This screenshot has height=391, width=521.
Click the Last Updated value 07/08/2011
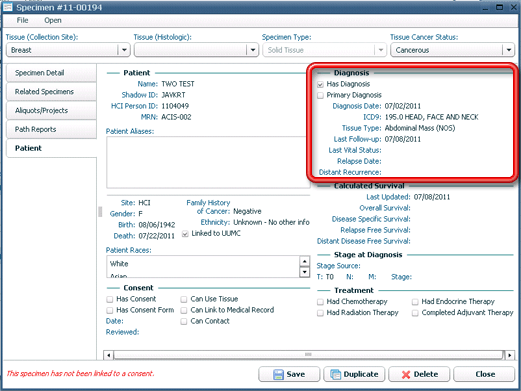(x=432, y=197)
